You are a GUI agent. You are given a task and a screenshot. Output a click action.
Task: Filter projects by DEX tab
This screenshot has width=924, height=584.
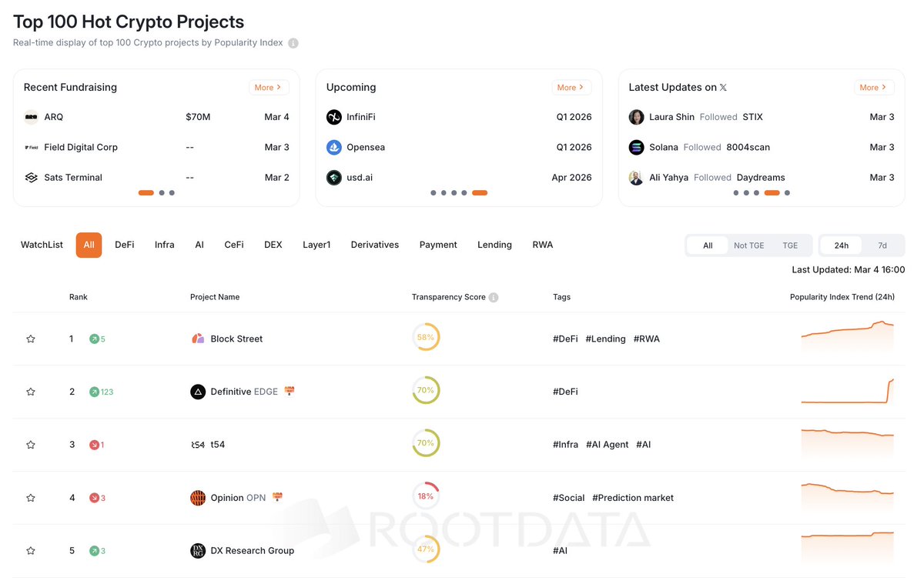pos(273,245)
